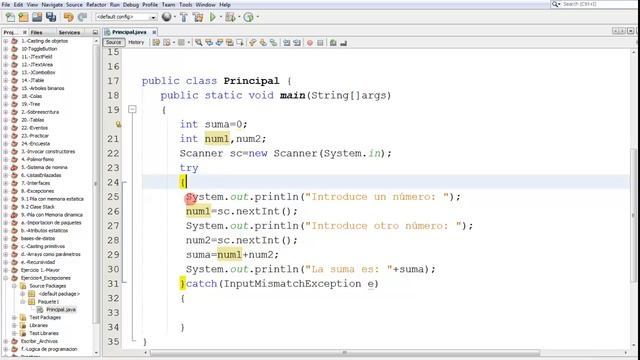Click the Clean and Build icon

click(198, 17)
